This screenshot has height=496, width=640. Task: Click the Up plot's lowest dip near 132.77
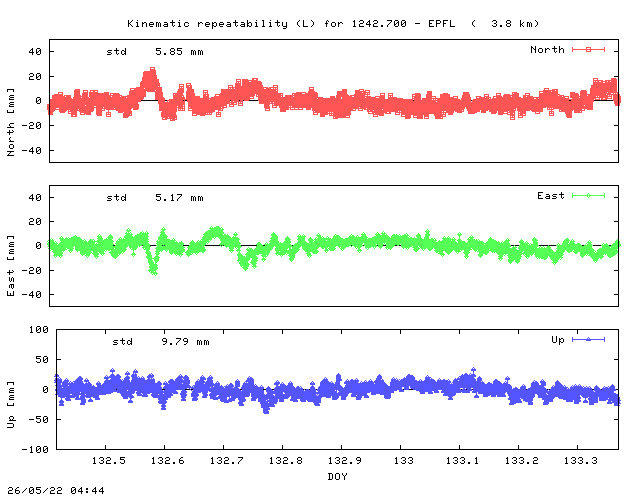click(266, 411)
